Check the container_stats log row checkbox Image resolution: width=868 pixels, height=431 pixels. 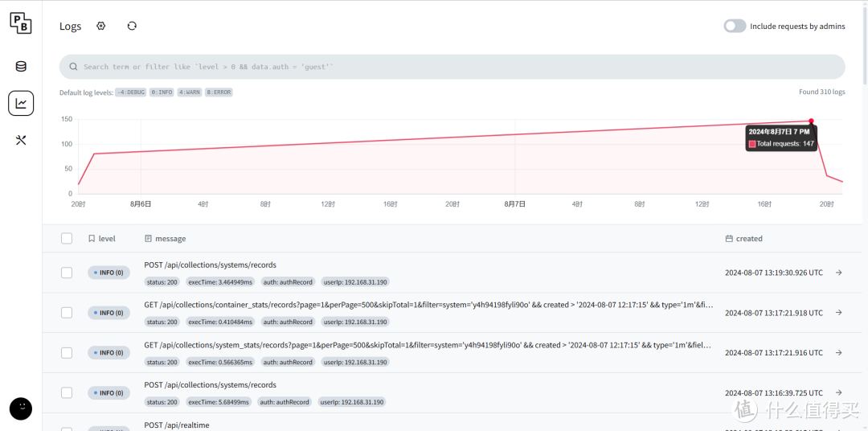point(67,313)
